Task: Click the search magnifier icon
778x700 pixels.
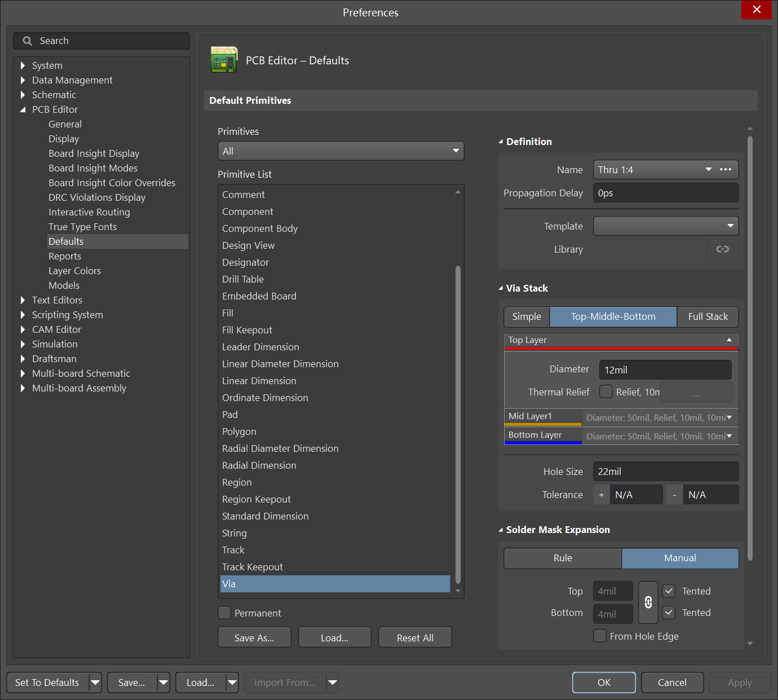Action: click(27, 41)
